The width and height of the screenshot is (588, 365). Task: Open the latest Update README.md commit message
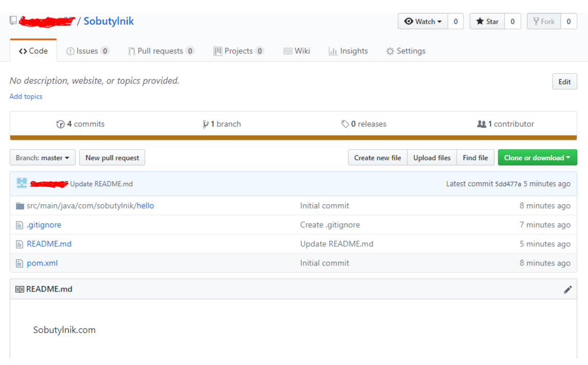pos(101,184)
